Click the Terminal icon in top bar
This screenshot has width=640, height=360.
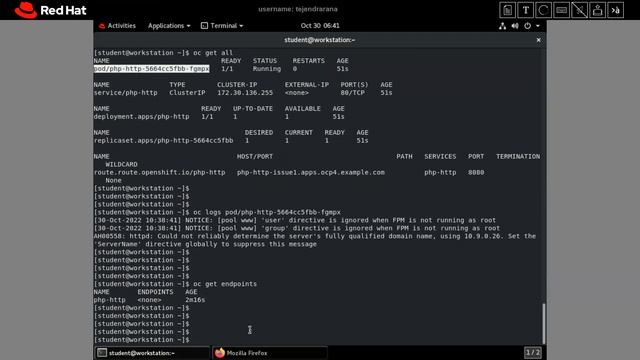(x=204, y=26)
